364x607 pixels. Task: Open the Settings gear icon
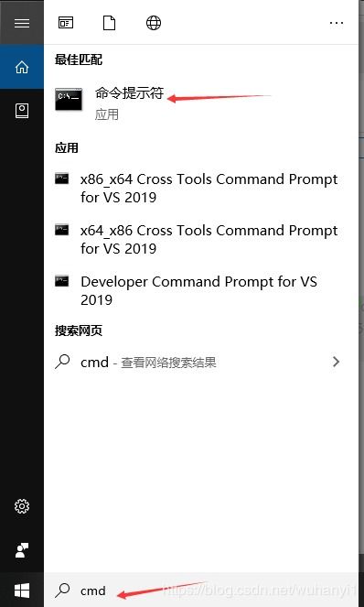click(22, 506)
